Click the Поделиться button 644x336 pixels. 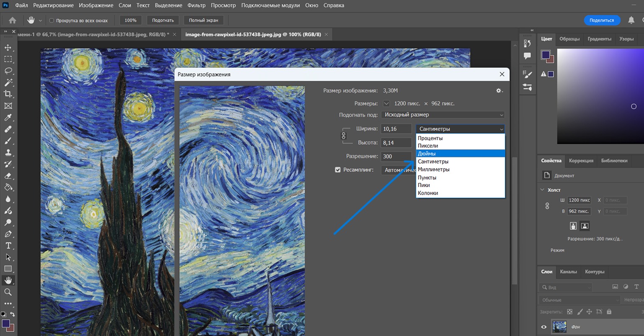602,20
